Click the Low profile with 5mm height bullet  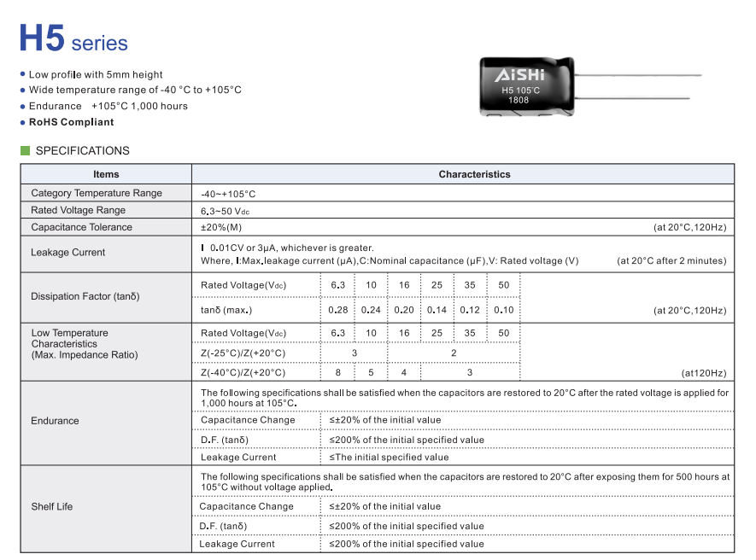pyautogui.click(x=96, y=74)
